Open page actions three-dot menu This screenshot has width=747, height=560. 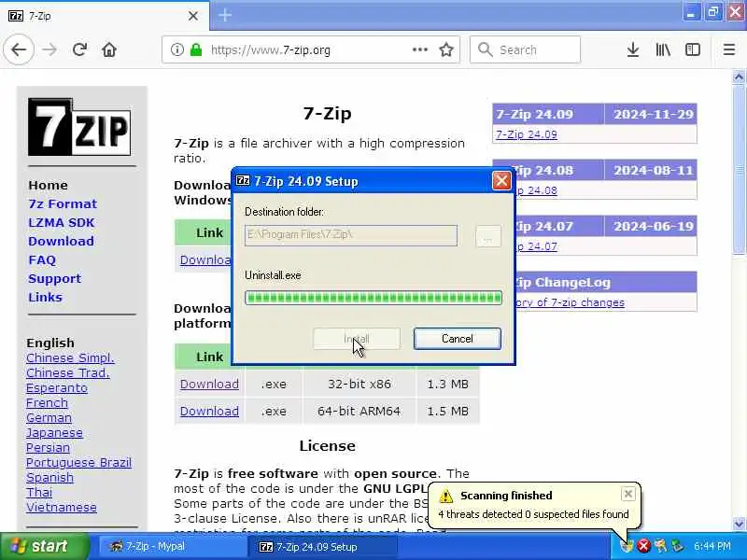click(419, 49)
